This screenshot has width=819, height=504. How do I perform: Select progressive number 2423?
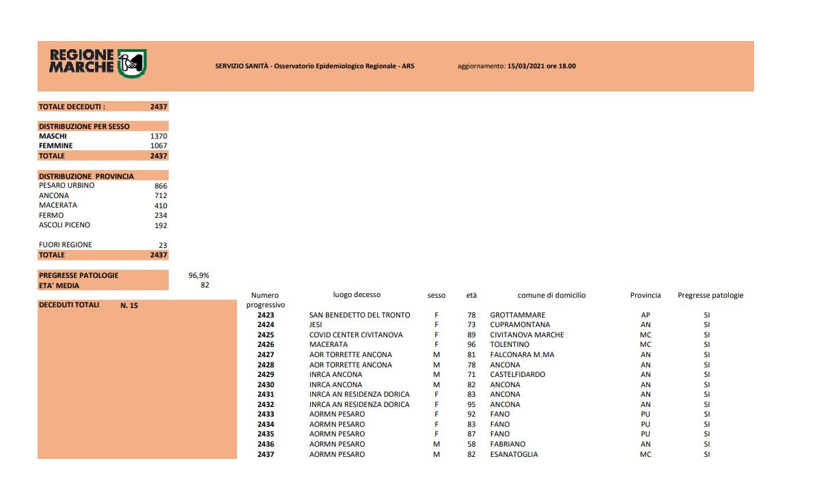tap(266, 315)
